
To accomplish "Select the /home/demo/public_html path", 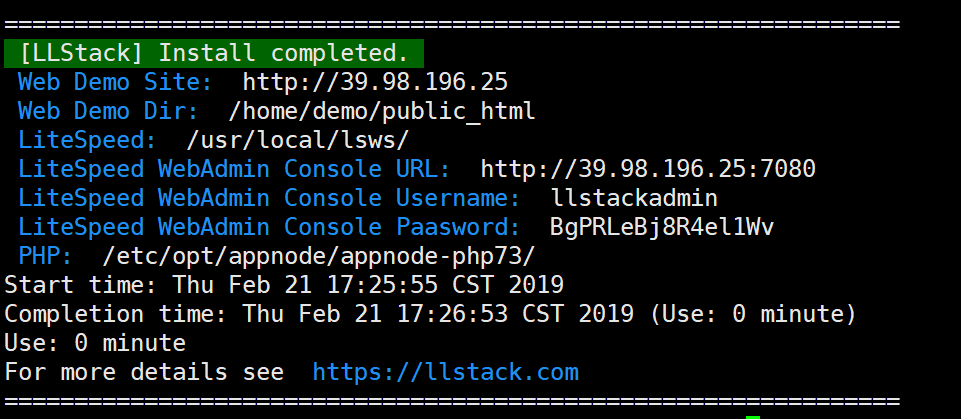I will [382, 111].
